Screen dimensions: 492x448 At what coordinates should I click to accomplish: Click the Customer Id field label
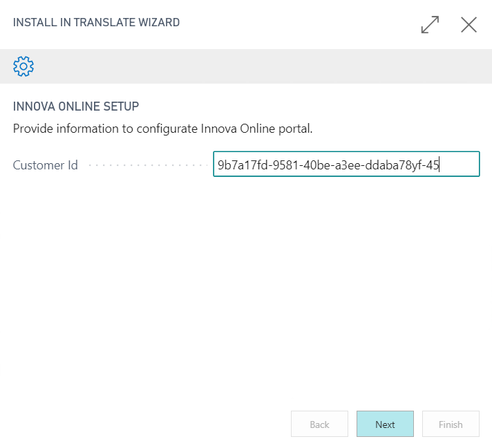click(x=46, y=165)
